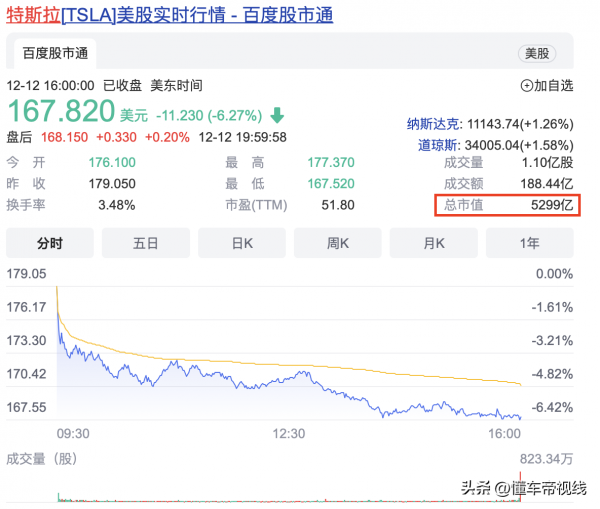Click the 今开 value 176.100
600x509 pixels.
pyautogui.click(x=112, y=162)
